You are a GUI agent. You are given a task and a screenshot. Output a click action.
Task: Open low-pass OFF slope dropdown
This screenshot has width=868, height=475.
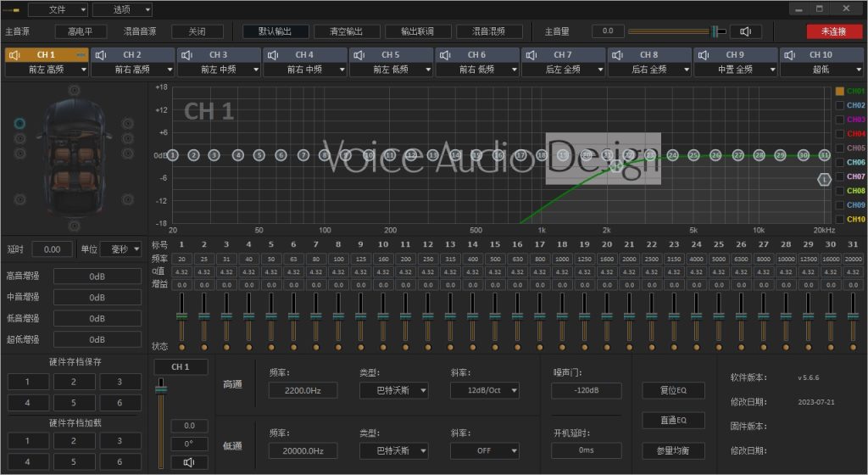(484, 450)
